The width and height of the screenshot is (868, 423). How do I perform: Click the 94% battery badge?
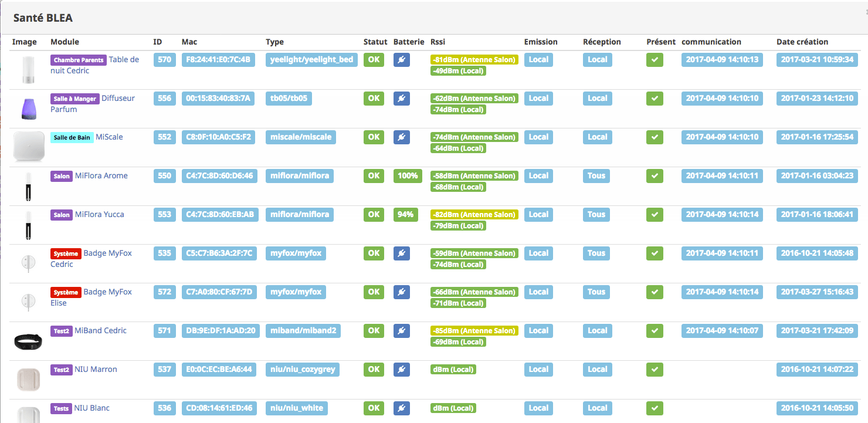click(x=406, y=214)
